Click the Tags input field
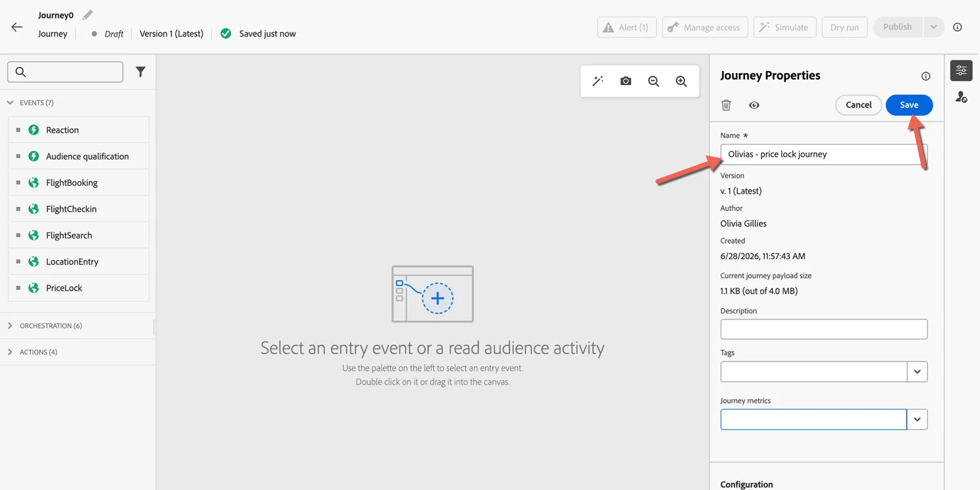The width and height of the screenshot is (980, 490). coord(814,371)
